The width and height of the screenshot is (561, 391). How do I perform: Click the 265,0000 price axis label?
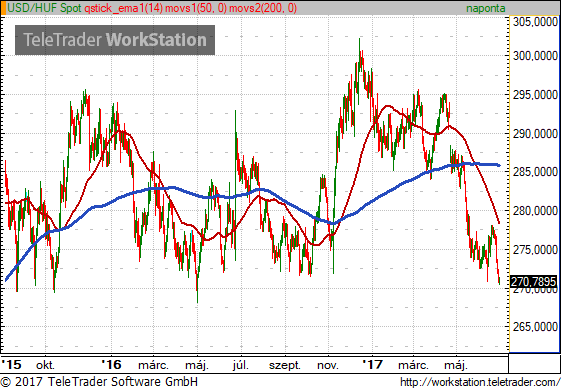pos(535,327)
